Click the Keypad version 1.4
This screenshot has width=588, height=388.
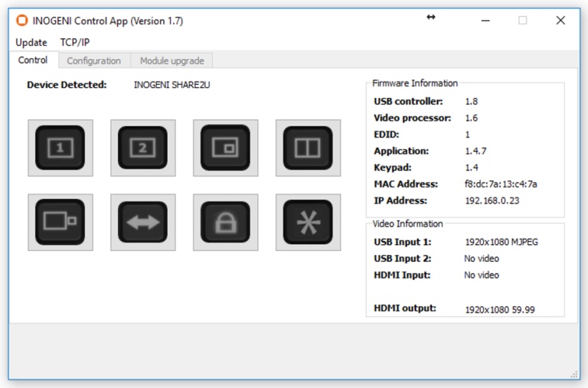coord(472,168)
